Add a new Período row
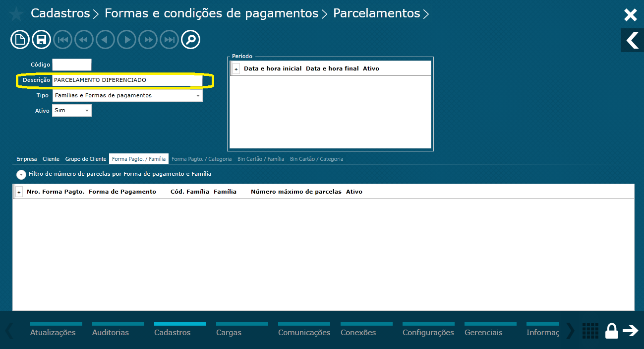The image size is (644, 349). point(236,69)
